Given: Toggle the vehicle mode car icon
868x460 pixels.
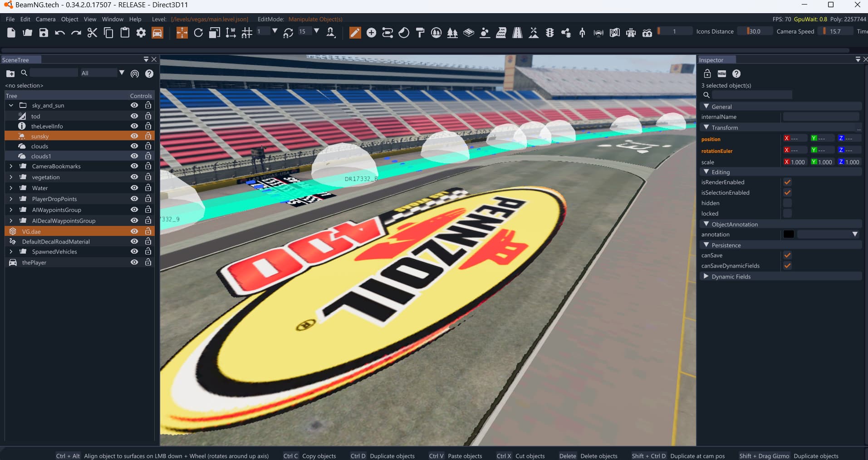Looking at the screenshot, I should (157, 33).
